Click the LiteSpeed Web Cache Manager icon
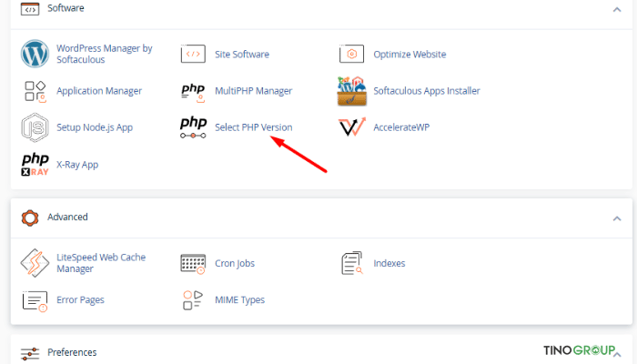Image resolution: width=637 pixels, height=364 pixels. [x=35, y=263]
